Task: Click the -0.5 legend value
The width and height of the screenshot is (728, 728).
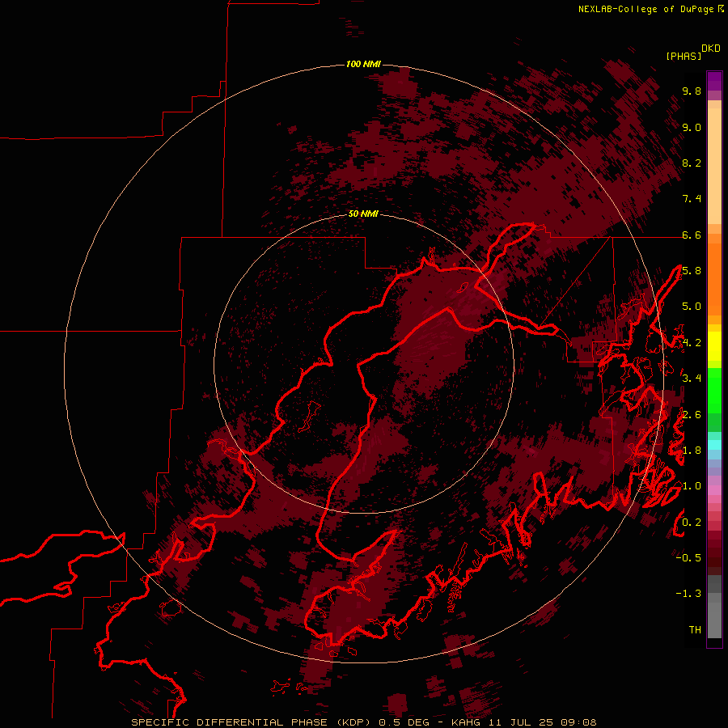Action: click(x=688, y=557)
